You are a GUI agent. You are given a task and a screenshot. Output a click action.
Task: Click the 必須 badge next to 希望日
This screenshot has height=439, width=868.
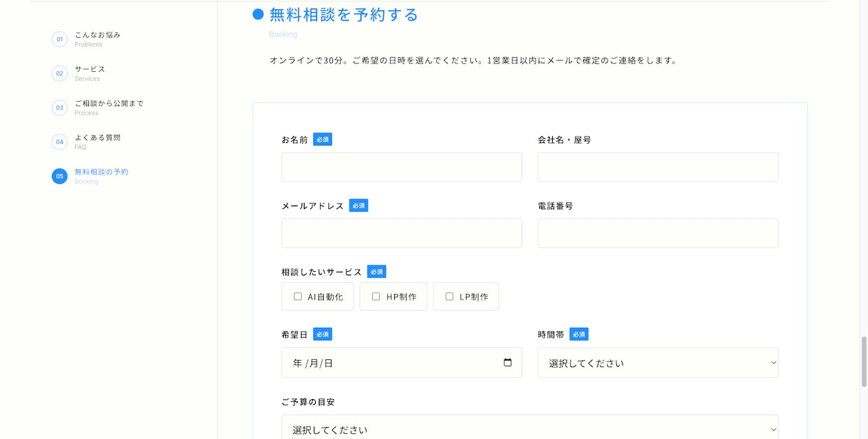[x=322, y=334]
